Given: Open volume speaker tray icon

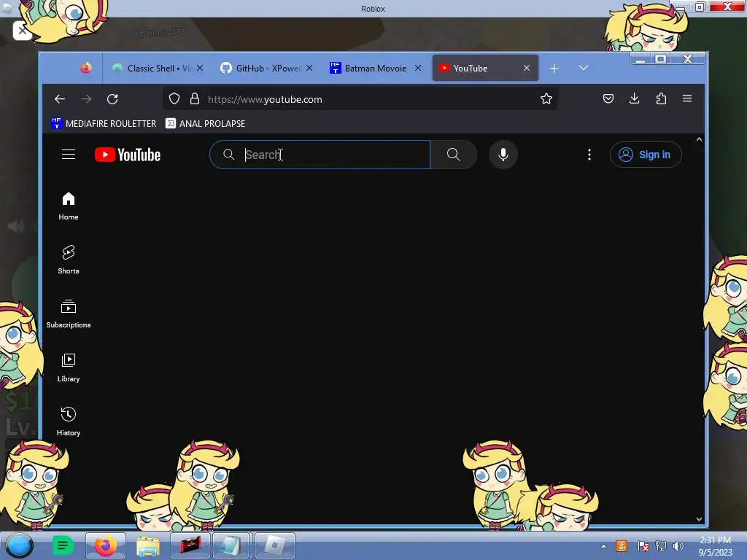Looking at the screenshot, I should tap(678, 546).
